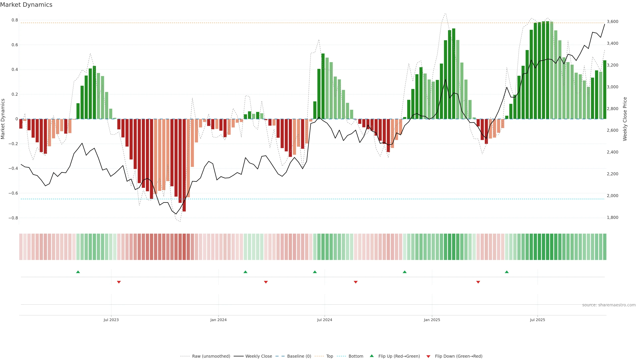Click the Market Dynamics chart title
Viewport: 644px width, 362px height.
pyautogui.click(x=26, y=5)
